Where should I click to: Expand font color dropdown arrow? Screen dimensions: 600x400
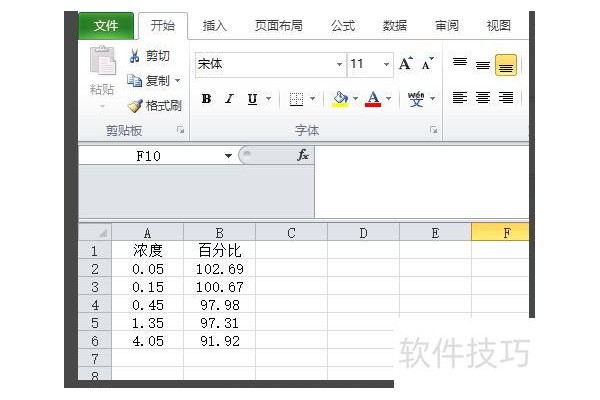pos(389,99)
